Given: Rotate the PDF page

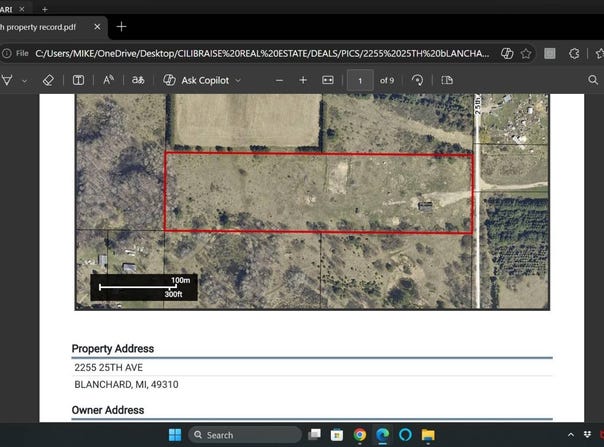Looking at the screenshot, I should [417, 80].
